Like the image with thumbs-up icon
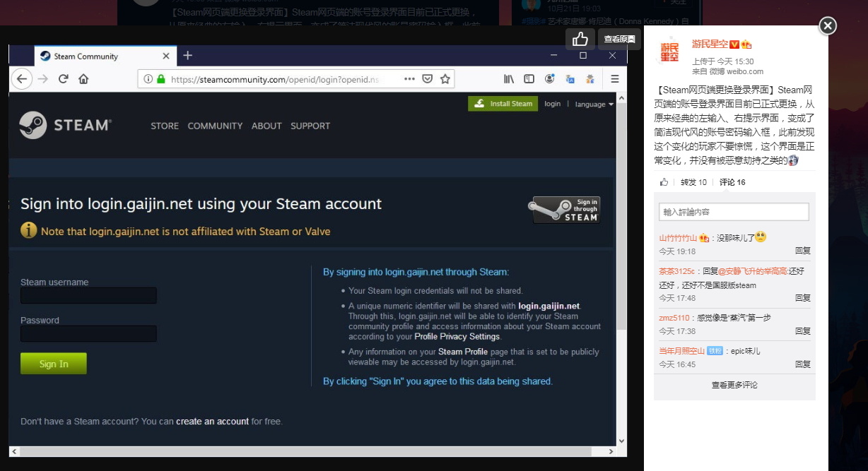This screenshot has height=471, width=868. point(580,39)
